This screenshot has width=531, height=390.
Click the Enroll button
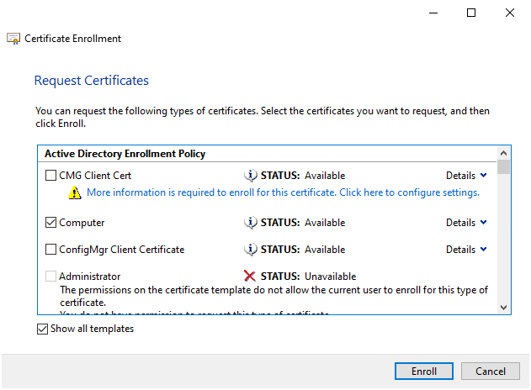pos(424,371)
